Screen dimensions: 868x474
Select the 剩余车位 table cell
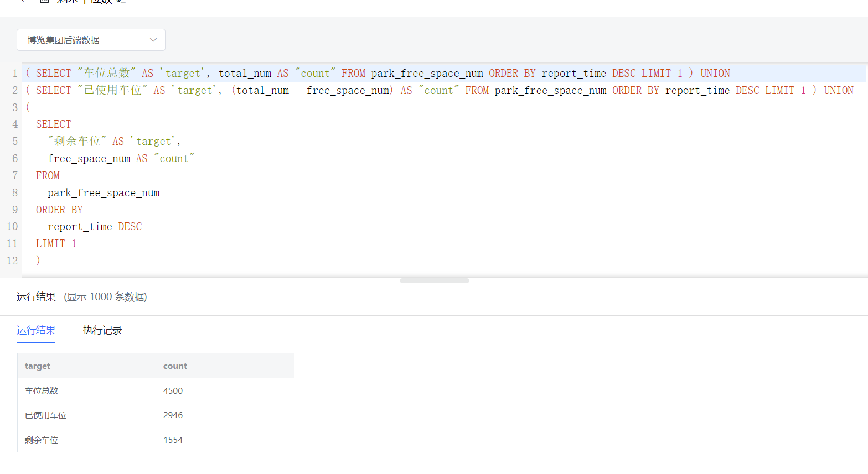pos(86,440)
